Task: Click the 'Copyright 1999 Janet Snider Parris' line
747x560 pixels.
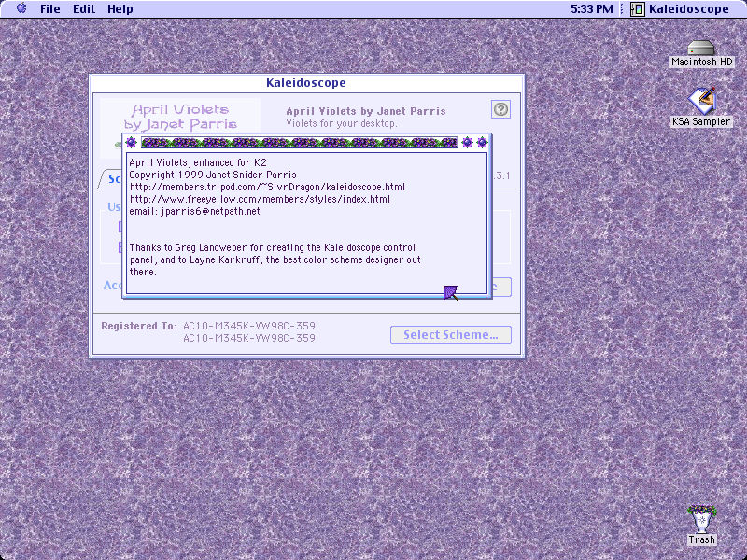Action: point(213,175)
